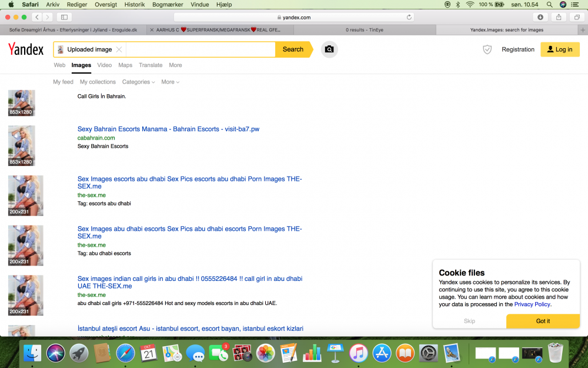Click the yellow Search button
Screen dimensions: 588x368
click(293, 49)
